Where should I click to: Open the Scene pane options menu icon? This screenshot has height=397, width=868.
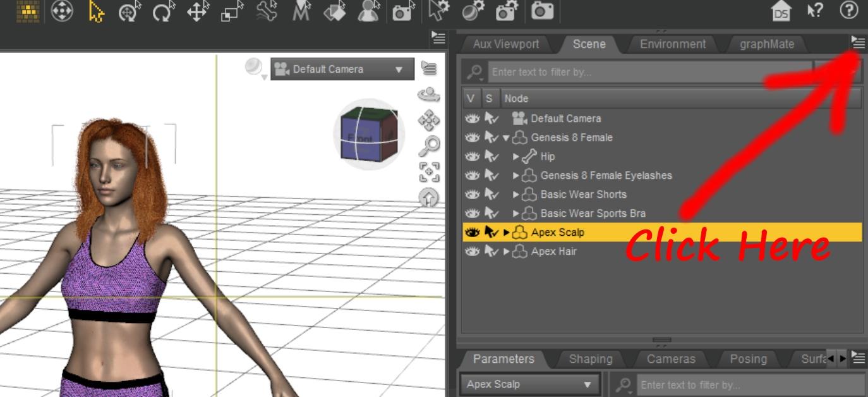pyautogui.click(x=857, y=43)
